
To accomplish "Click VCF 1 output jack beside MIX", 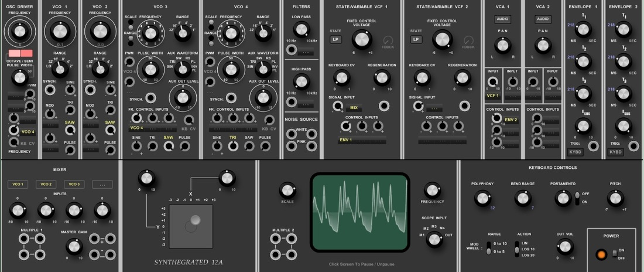I will click(x=384, y=106).
